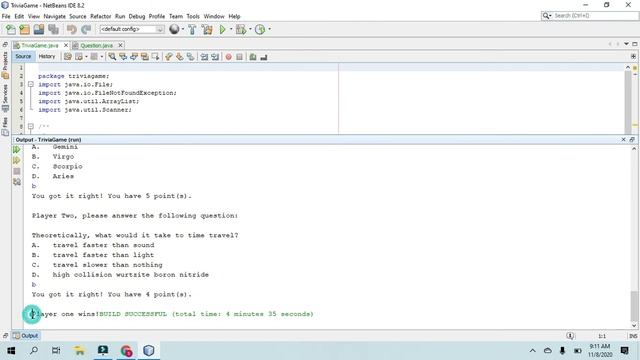
Task: Click Find Previous Occurrence icon
Action: pyautogui.click(x=123, y=57)
